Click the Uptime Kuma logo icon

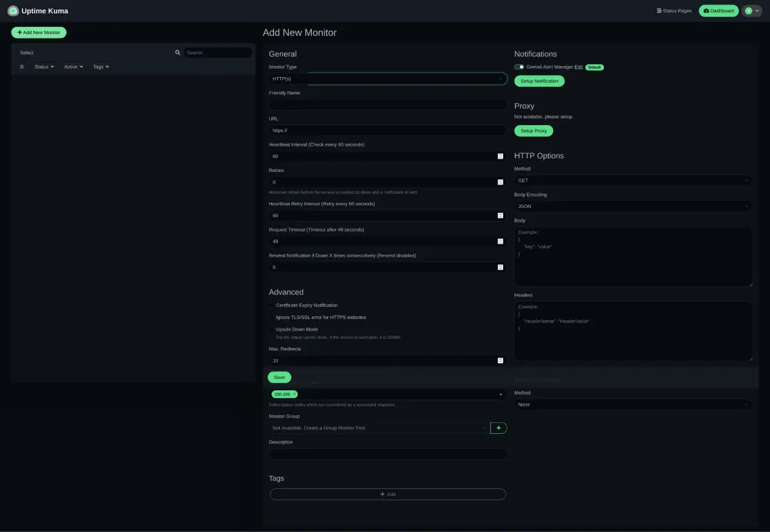[x=13, y=11]
